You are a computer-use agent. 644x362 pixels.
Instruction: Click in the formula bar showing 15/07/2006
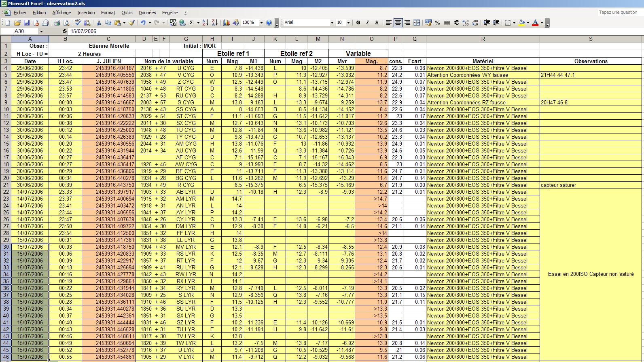click(x=356, y=31)
